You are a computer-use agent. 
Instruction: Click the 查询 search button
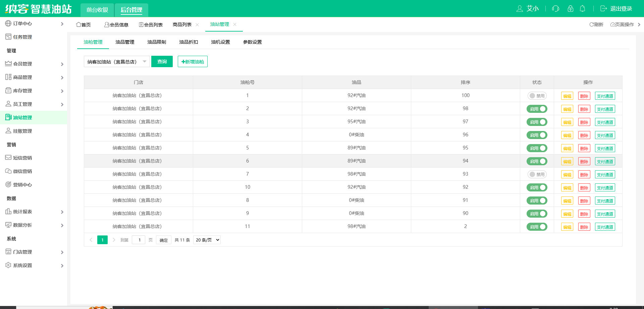(x=162, y=61)
